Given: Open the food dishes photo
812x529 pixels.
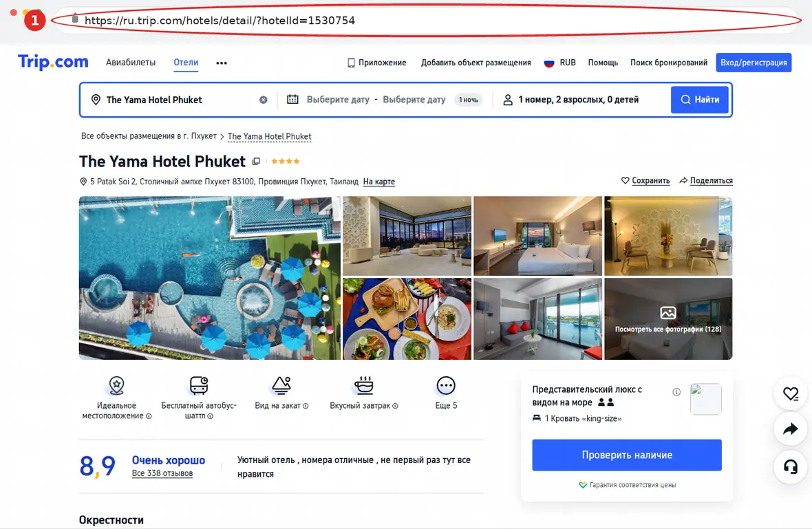Looking at the screenshot, I should click(x=407, y=319).
